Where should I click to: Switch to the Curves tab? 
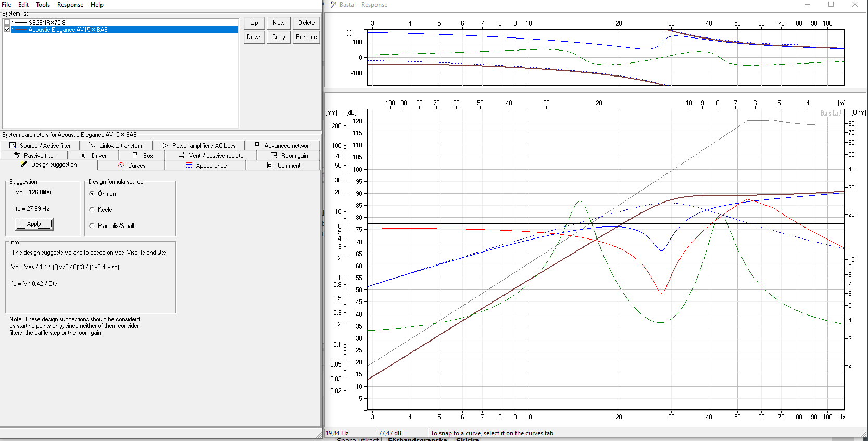(x=131, y=166)
